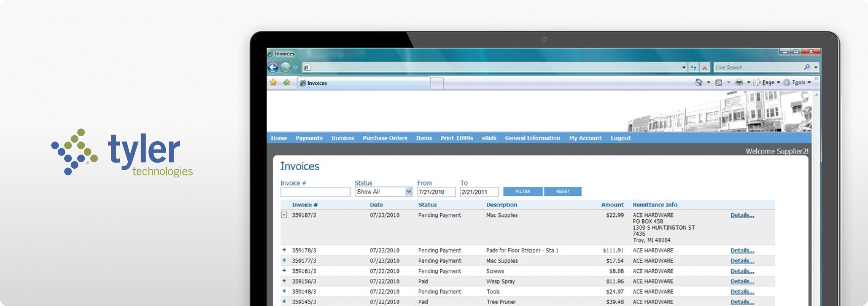Open Details link for invoice 359156/3
868x306 pixels.
(742, 282)
